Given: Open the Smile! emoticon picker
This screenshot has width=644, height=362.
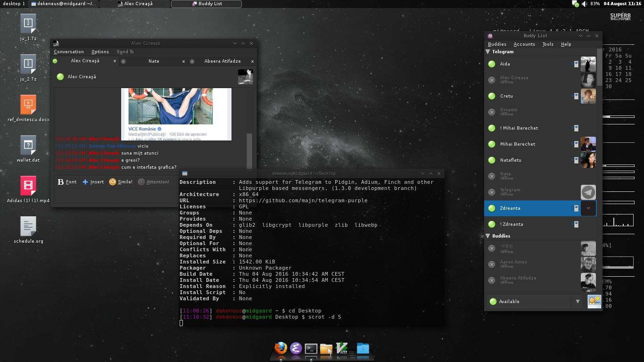Looking at the screenshot, I should (121, 182).
